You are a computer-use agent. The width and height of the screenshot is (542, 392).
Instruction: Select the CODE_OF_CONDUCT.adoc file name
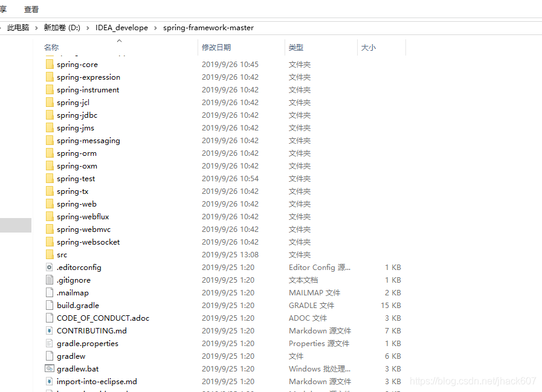pyautogui.click(x=103, y=318)
